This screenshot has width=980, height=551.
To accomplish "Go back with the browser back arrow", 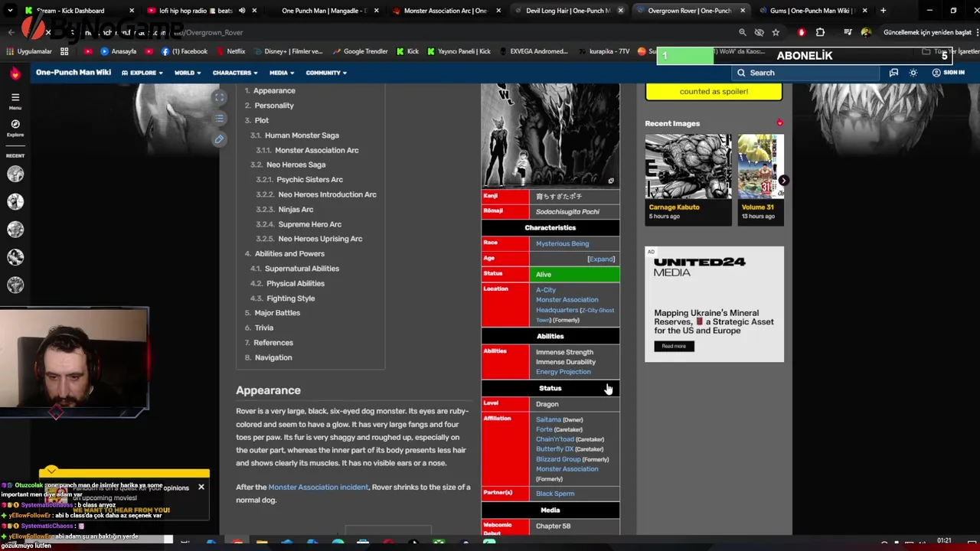I will 11,32.
